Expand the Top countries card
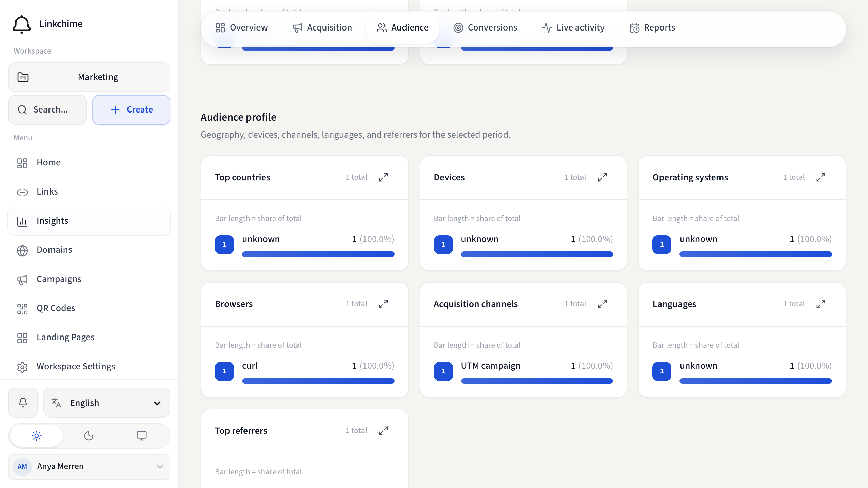The image size is (868, 488). point(383,177)
